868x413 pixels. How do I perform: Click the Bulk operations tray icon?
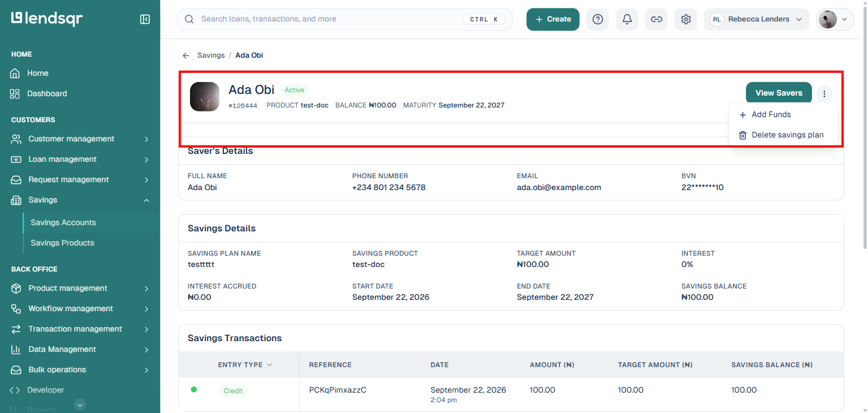pos(16,370)
